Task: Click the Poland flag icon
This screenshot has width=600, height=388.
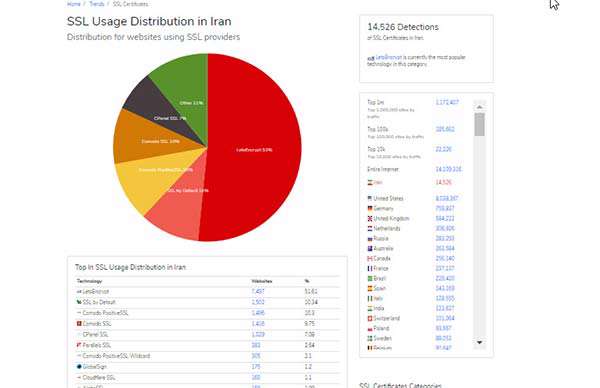Action: pyautogui.click(x=370, y=328)
